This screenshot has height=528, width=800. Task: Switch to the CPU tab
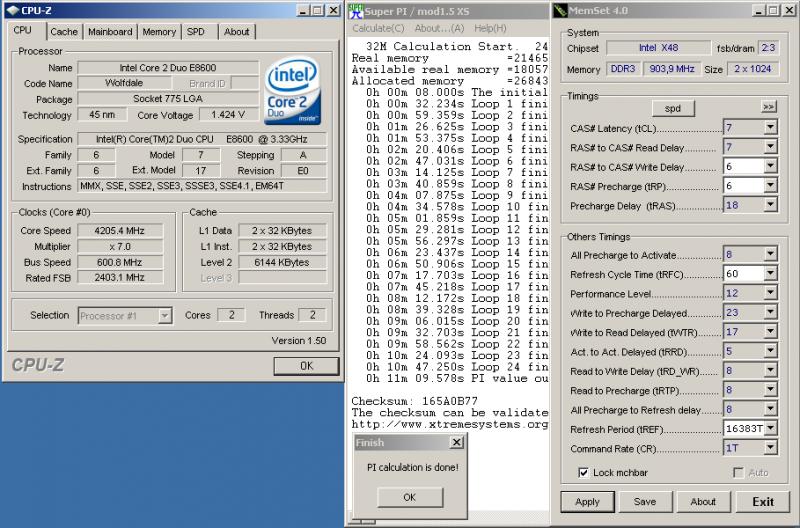point(22,30)
